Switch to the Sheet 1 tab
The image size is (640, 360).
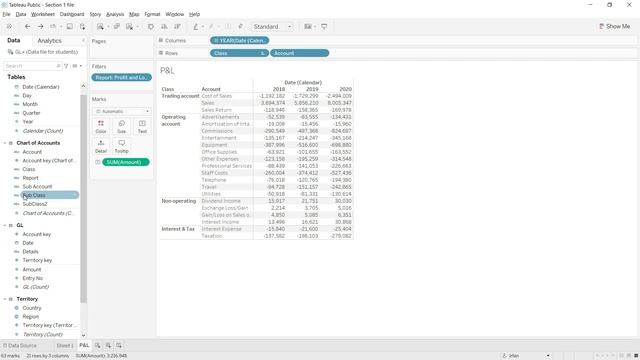65,345
